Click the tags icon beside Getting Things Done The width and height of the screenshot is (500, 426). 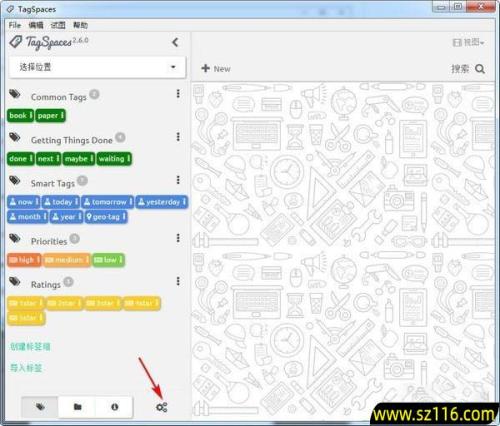(x=15, y=137)
